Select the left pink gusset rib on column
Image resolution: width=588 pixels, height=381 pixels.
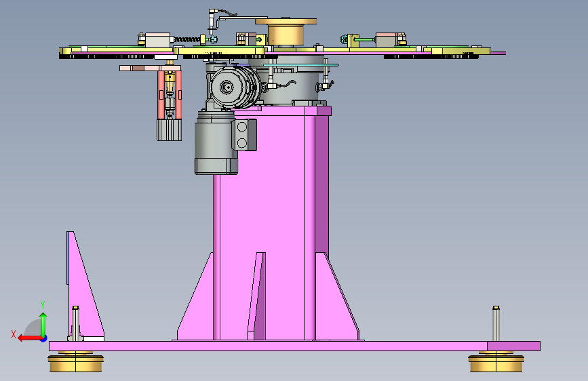coord(195,296)
